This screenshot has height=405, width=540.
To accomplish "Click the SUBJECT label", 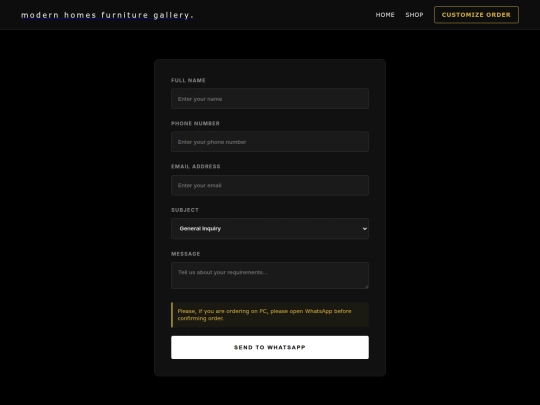I will (x=185, y=210).
